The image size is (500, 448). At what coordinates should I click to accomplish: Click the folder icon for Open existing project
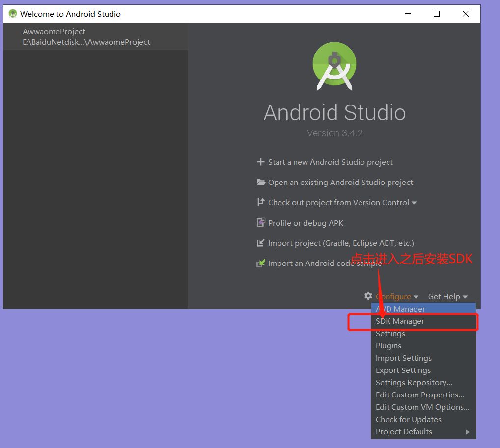click(261, 182)
